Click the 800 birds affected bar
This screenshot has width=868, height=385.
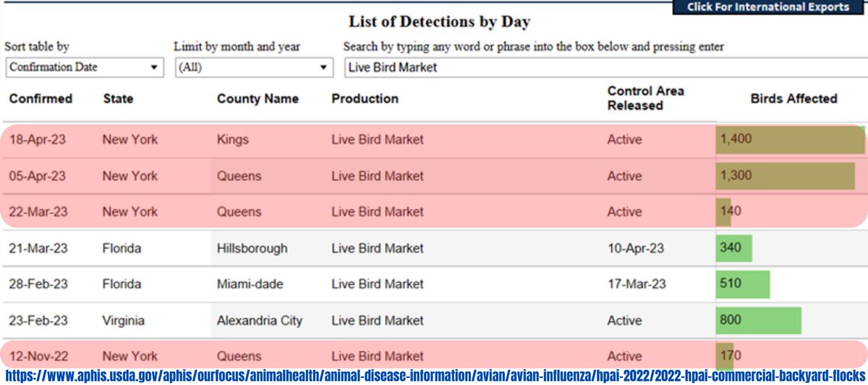(x=759, y=320)
